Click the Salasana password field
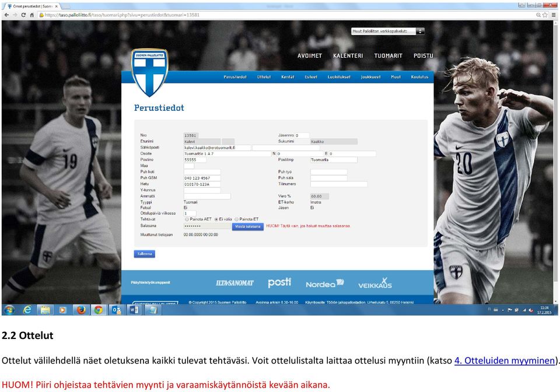Image resolution: width=560 pixels, height=392 pixels. pyautogui.click(x=207, y=226)
